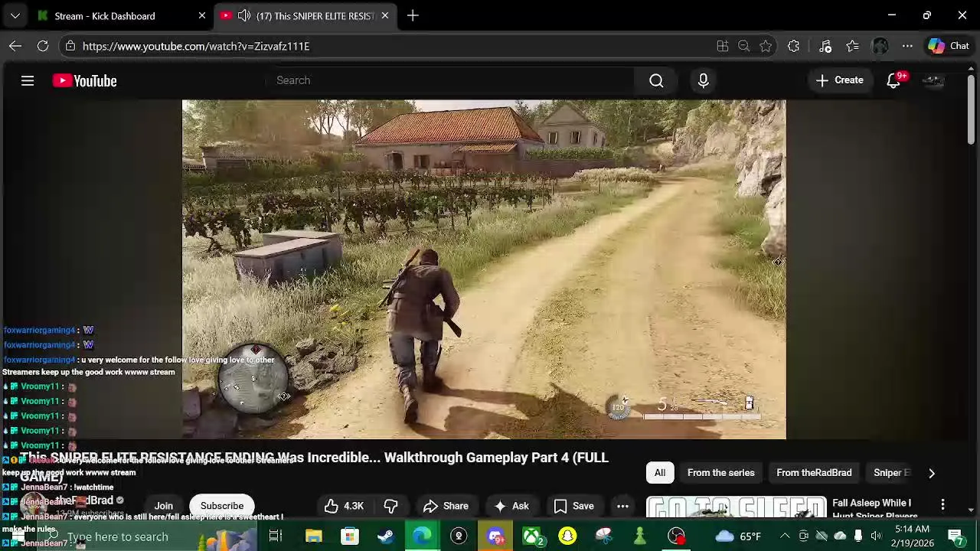Open options for Fall Asleep recommended video
The width and height of the screenshot is (980, 551).
click(942, 504)
